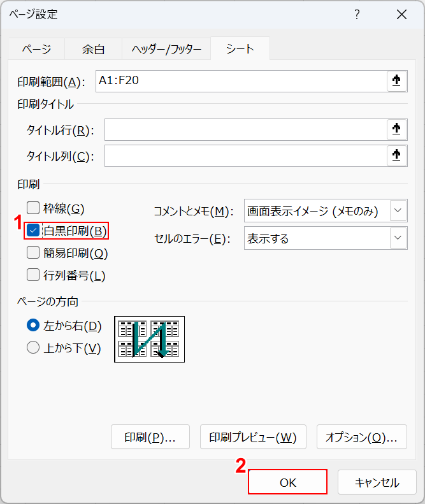Select the シート tab
Screen dimensions: 425x504
point(240,49)
